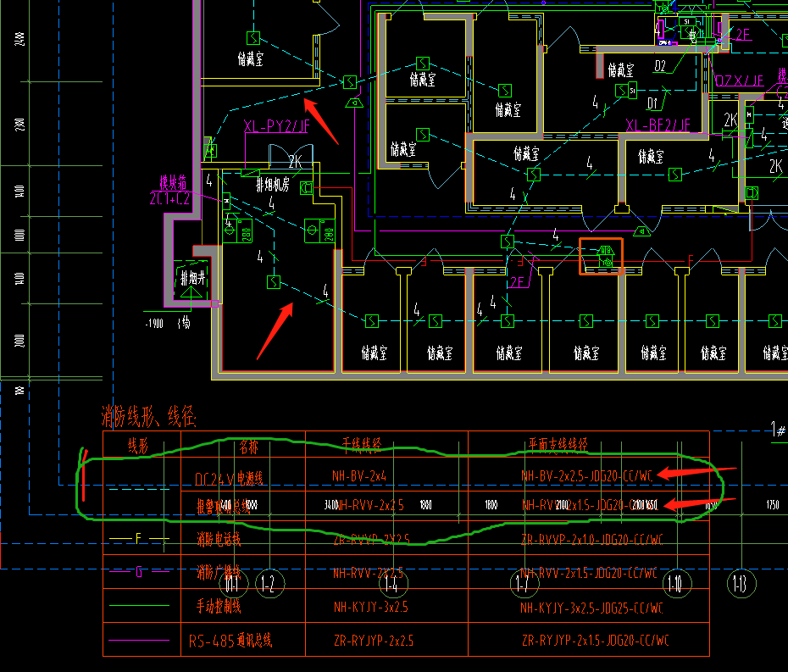The image size is (788, 672).
Task: Select the trapezoid sounder symbol near XL-PY2/JF
Action: click(354, 103)
